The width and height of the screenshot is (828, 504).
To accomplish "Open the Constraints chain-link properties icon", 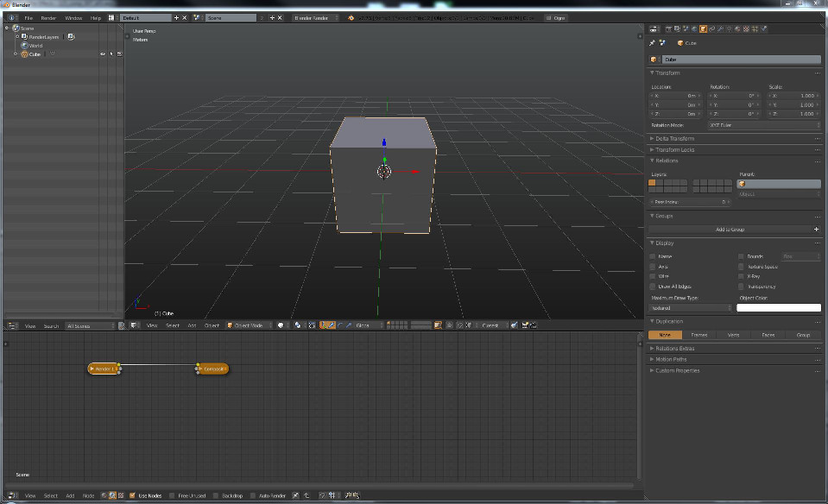I will [712, 29].
